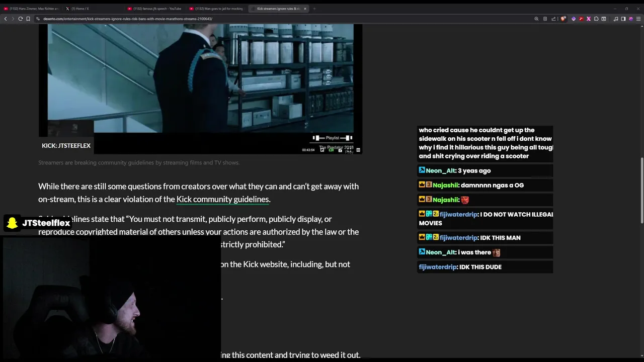Open the extensions puzzle piece menu

click(x=596, y=19)
